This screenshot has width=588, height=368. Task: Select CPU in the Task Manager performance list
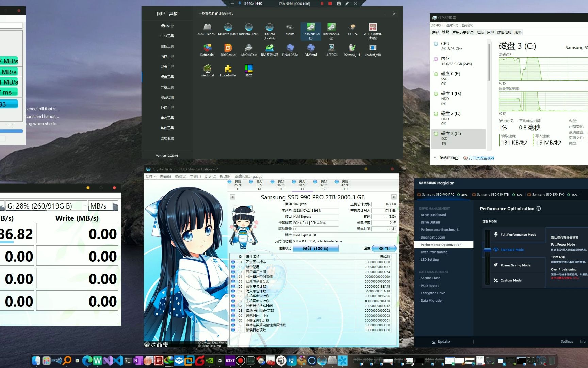(x=458, y=46)
